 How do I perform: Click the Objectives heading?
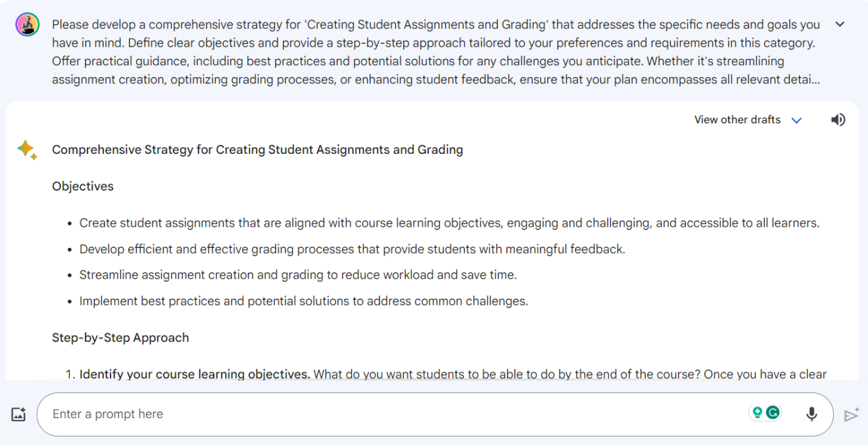pos(83,187)
